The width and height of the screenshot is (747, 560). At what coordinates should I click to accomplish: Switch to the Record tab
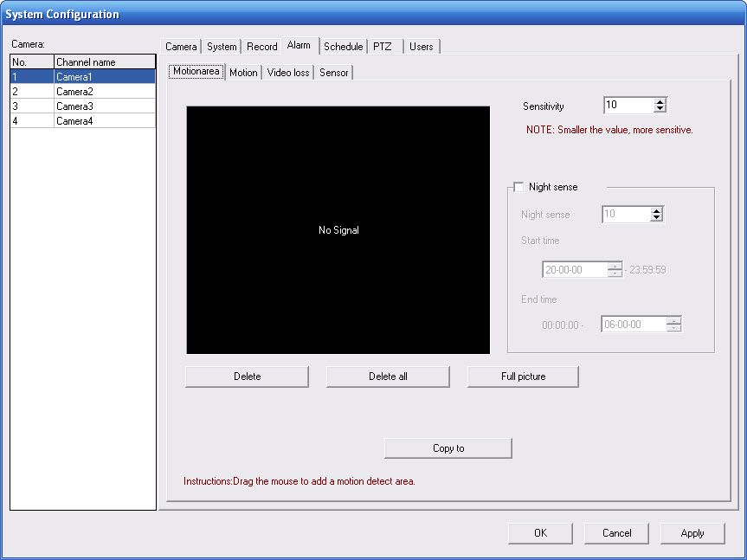coord(261,47)
